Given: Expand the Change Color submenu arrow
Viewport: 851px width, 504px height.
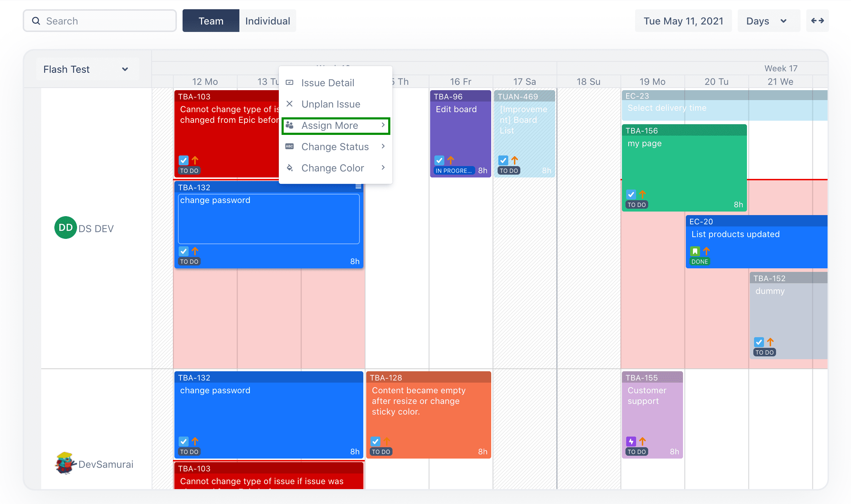Looking at the screenshot, I should pyautogui.click(x=383, y=168).
